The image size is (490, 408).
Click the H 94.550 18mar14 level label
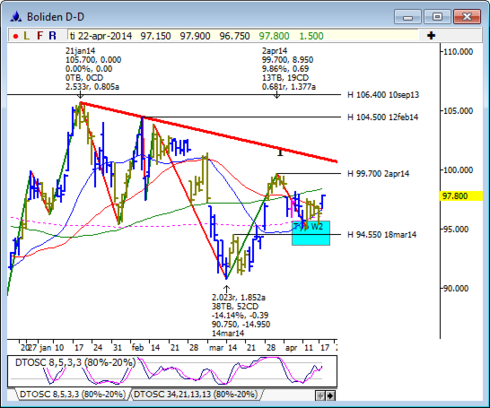382,235
